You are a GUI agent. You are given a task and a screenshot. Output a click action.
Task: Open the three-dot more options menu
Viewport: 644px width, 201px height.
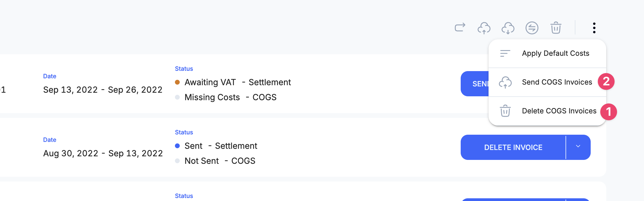pyautogui.click(x=594, y=28)
